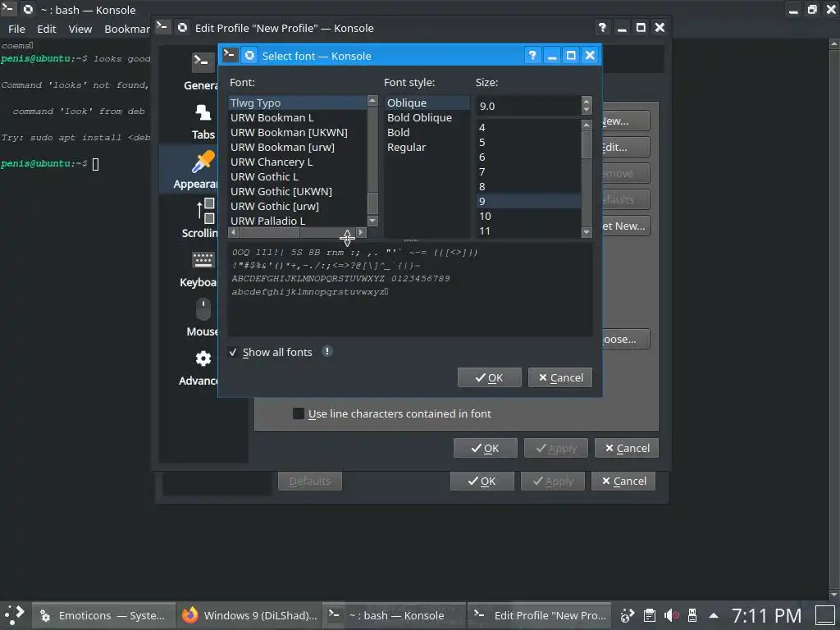This screenshot has width=840, height=630.
Task: Show hidden system tray icons arrow
Action: [714, 615]
